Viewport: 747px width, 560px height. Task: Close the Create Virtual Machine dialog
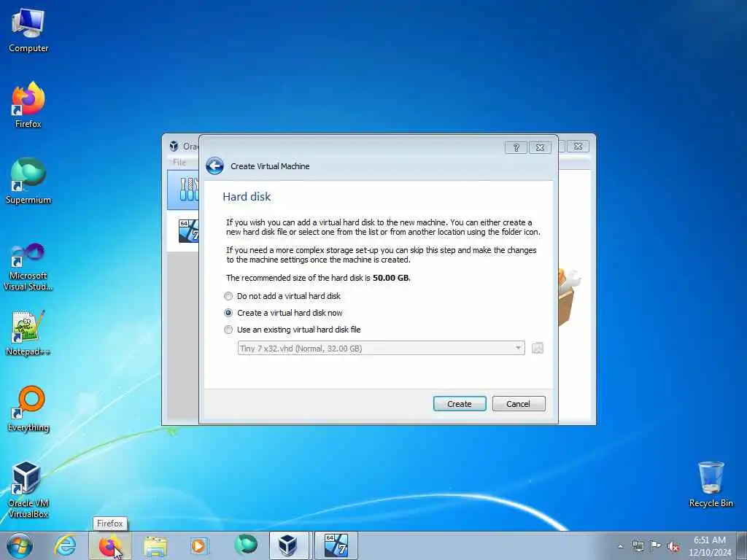pos(540,147)
